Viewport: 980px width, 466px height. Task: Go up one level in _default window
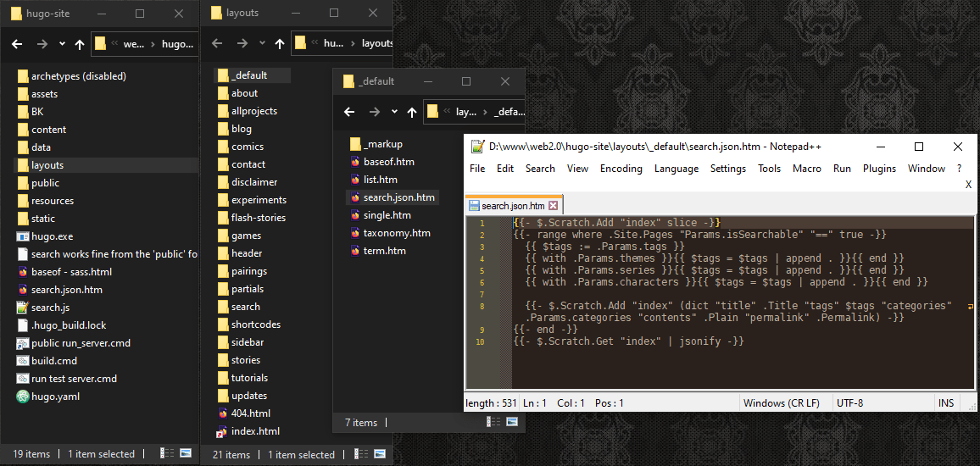click(412, 112)
